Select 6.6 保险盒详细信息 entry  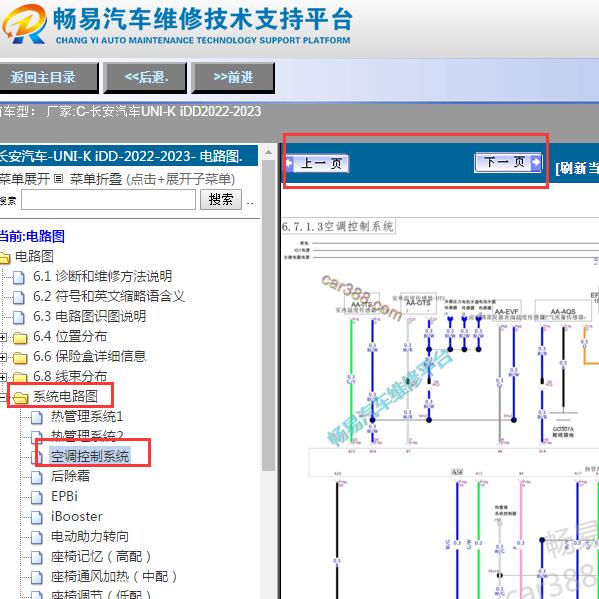(x=89, y=356)
